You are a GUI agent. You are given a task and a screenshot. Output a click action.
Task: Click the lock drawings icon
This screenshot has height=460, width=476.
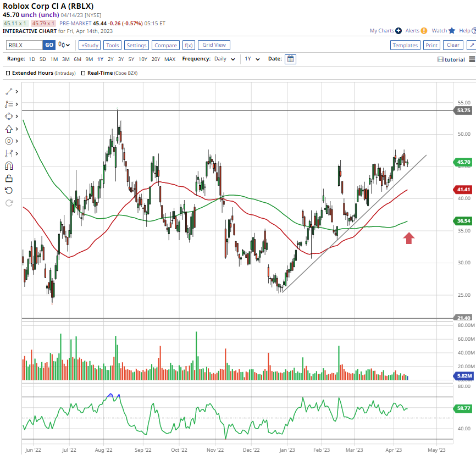(9, 178)
